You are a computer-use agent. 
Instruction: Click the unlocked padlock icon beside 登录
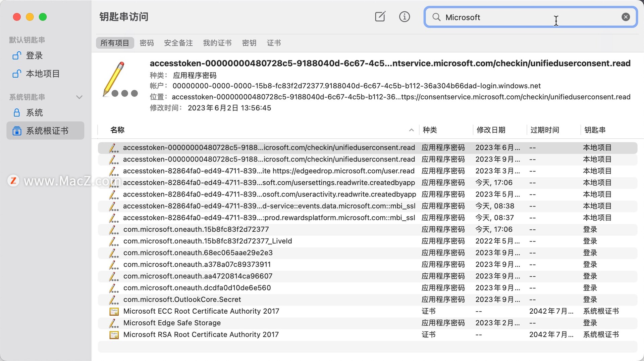click(x=16, y=55)
